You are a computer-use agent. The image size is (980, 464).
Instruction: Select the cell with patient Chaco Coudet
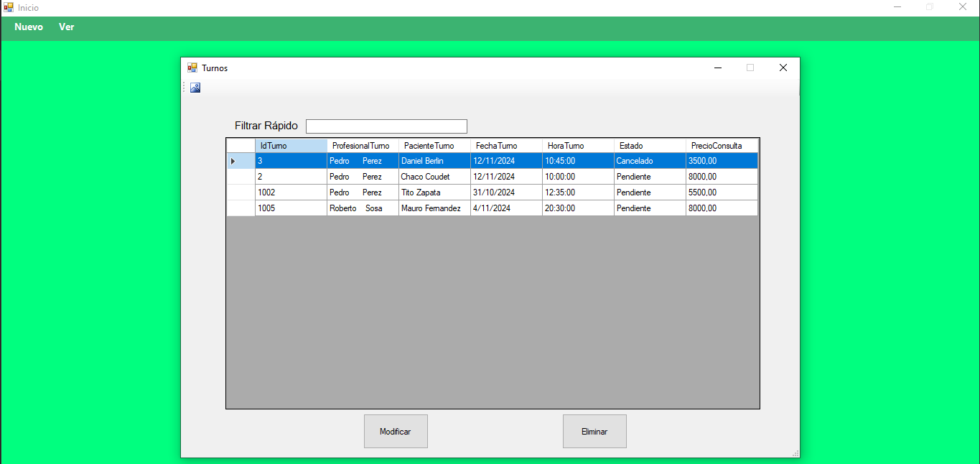click(x=434, y=177)
